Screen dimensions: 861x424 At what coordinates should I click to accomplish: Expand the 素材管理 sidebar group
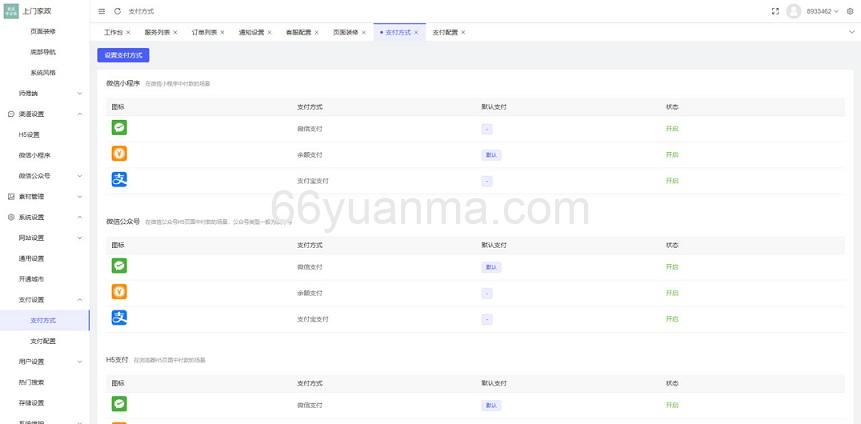80,197
